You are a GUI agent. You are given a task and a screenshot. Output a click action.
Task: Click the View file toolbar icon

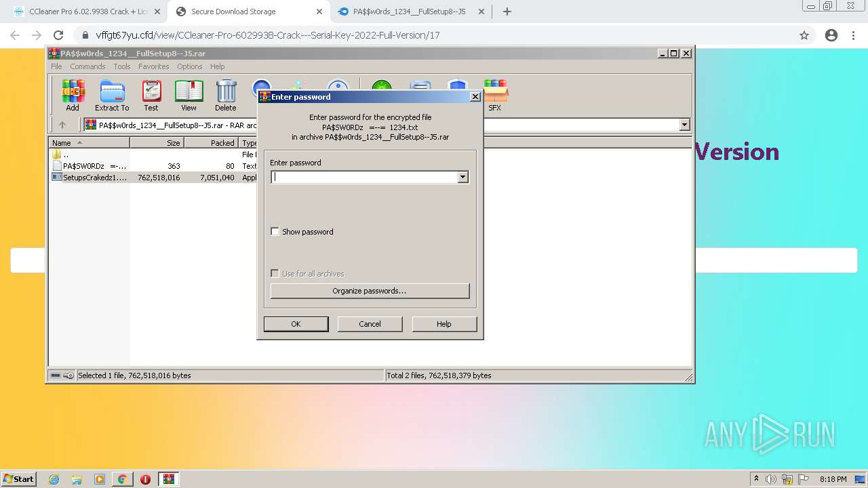point(189,95)
